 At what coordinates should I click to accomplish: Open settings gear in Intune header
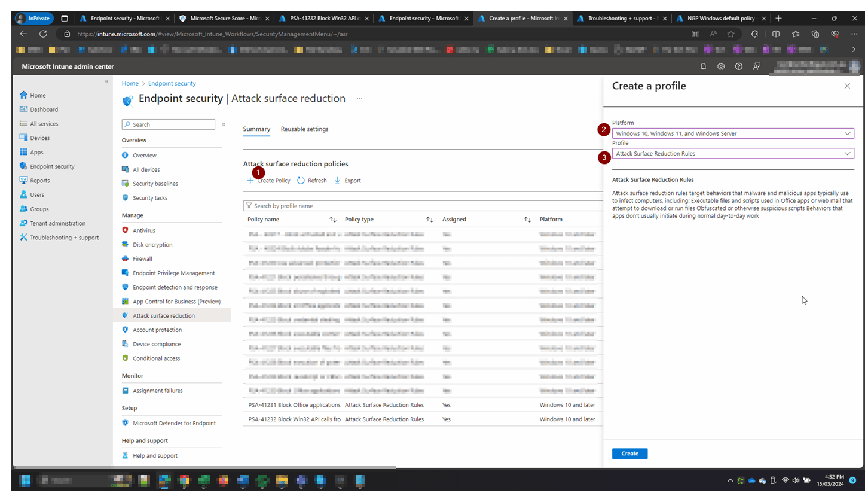(721, 66)
